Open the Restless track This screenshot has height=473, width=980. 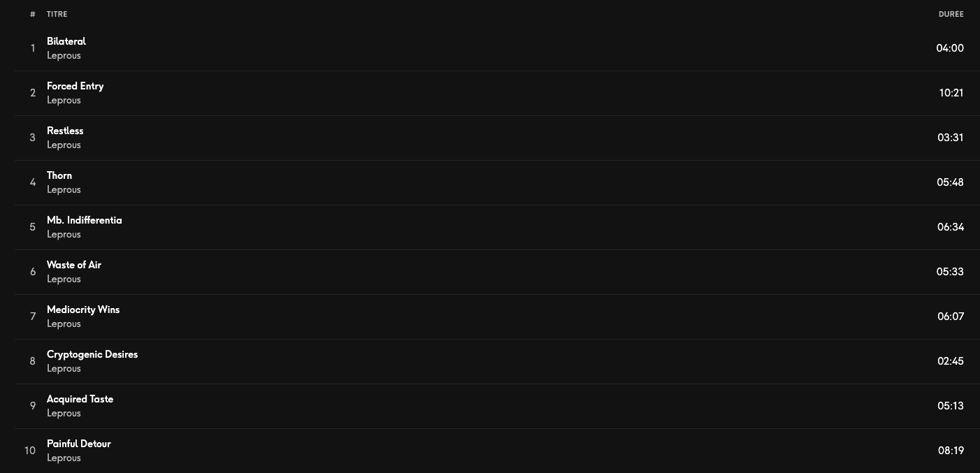point(65,131)
